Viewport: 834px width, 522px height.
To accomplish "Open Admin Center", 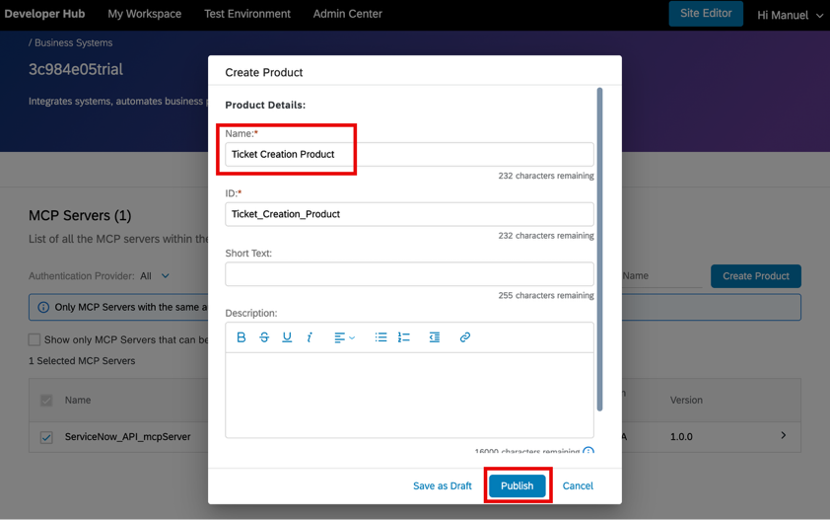I will click(x=347, y=14).
